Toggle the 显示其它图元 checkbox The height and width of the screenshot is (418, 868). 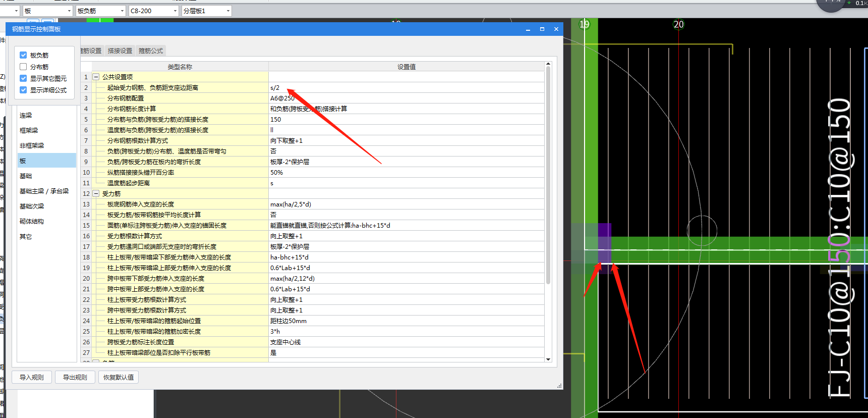[23, 78]
